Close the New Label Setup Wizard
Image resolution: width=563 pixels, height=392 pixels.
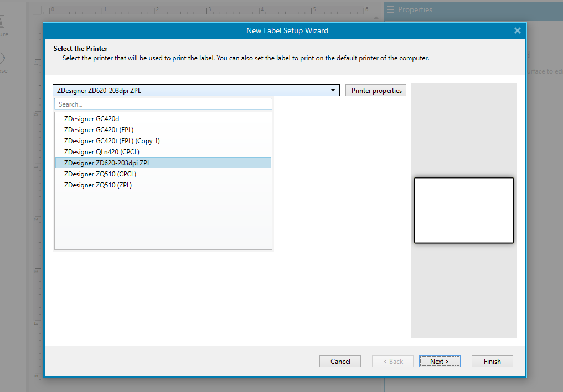(517, 30)
